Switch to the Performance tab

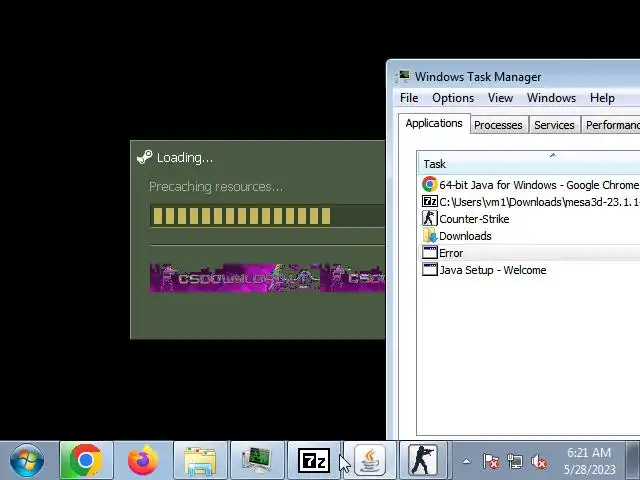611,125
